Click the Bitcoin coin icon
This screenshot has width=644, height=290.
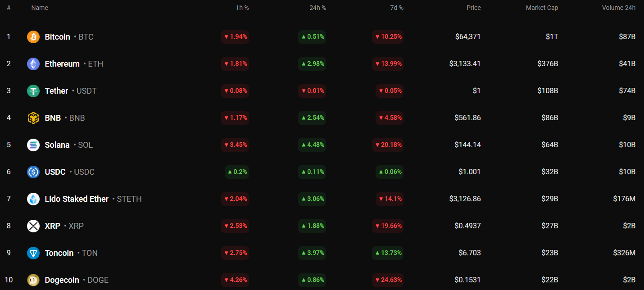click(33, 37)
